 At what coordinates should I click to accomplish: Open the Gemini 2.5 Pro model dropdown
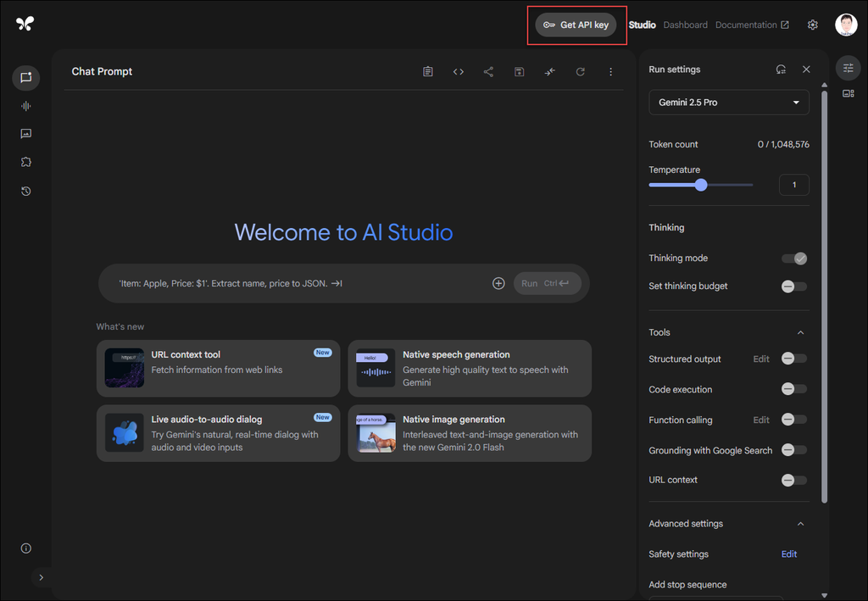tap(728, 103)
